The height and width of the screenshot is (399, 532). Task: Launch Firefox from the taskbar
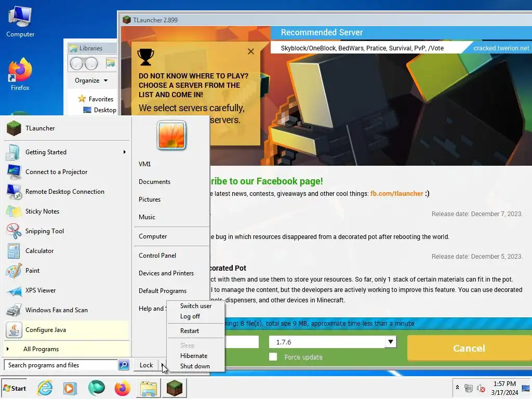pos(122,388)
